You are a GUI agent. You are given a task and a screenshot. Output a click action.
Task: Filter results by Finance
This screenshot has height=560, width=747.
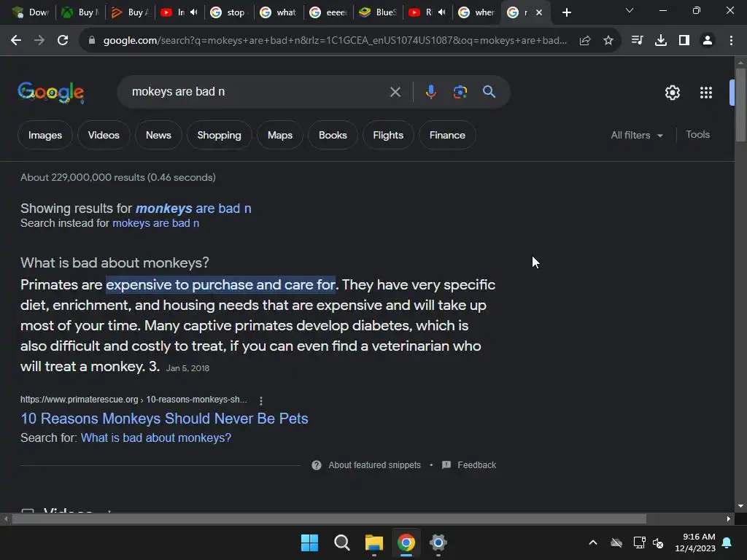[x=447, y=135]
